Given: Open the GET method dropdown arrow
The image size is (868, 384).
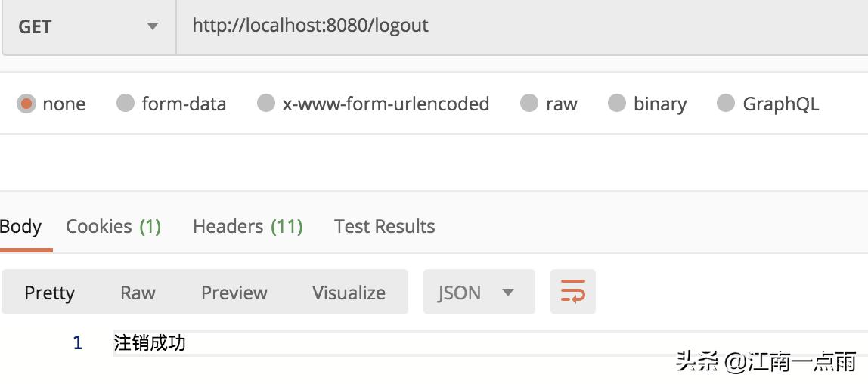Looking at the screenshot, I should tap(152, 26).
